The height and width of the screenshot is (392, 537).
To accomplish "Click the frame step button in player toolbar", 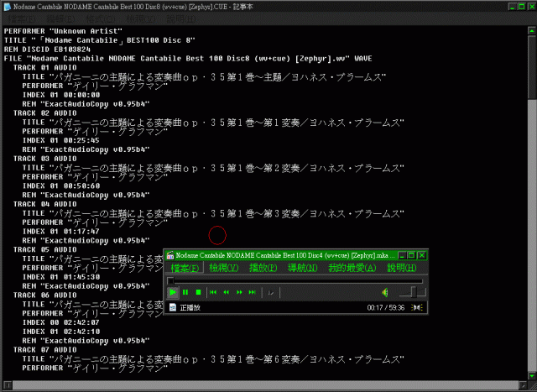I will click(x=271, y=293).
